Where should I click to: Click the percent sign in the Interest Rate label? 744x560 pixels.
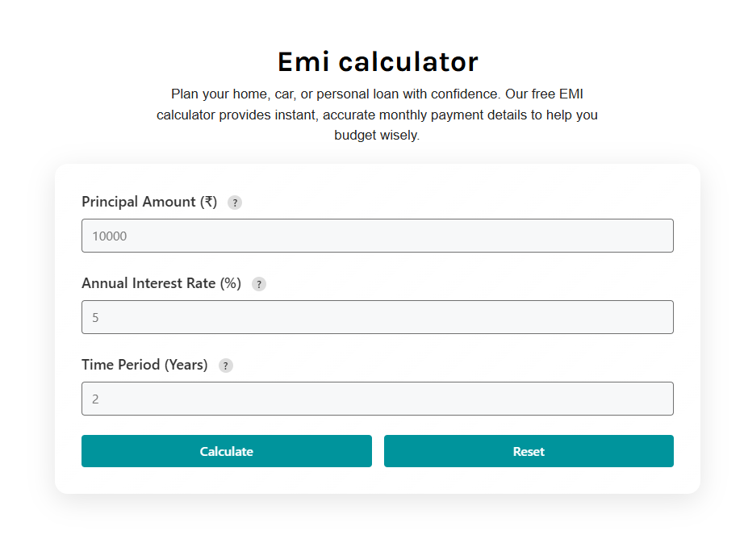pos(231,283)
